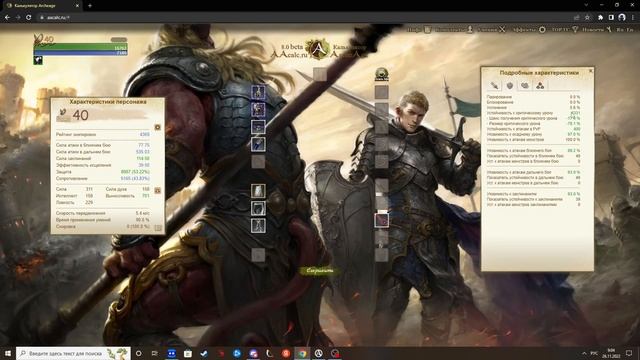Image resolution: width=640 pixels, height=360 pixels.
Task: Click the Chrome icon on the taskbar
Action: (302, 353)
